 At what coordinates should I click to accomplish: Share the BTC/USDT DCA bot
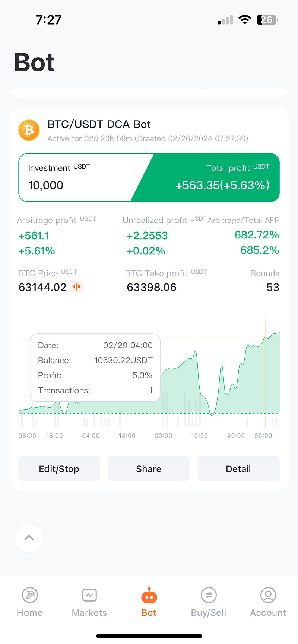149,469
